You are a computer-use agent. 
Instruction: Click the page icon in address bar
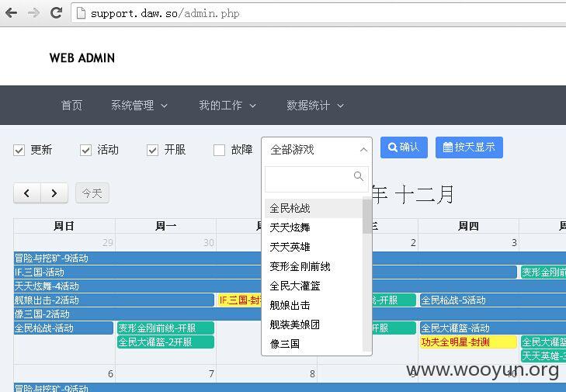coord(81,13)
